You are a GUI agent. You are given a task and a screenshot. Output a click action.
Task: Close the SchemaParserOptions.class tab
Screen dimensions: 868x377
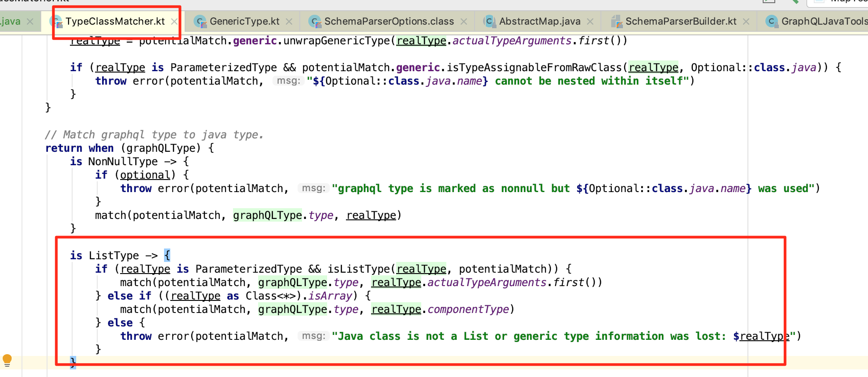(464, 21)
